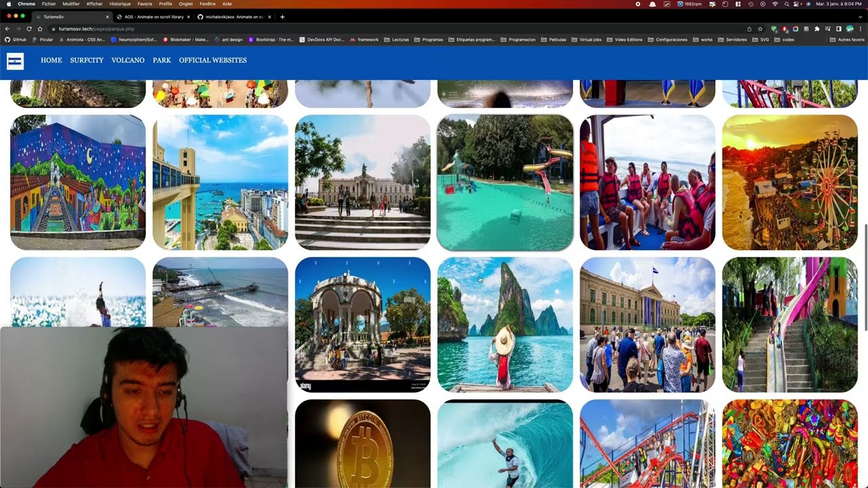868x488 pixels.
Task: Click the colorful street mural photo
Action: [x=78, y=182]
